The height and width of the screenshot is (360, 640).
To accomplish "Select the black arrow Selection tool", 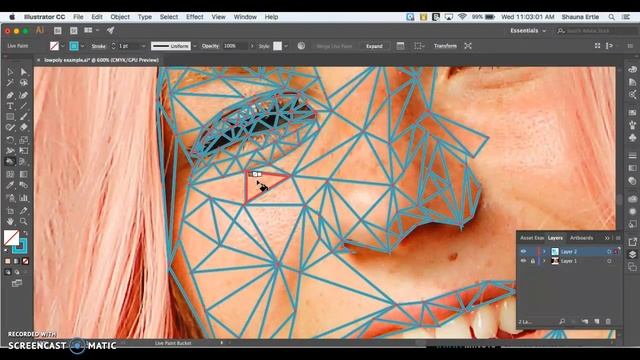I will coord(10,72).
